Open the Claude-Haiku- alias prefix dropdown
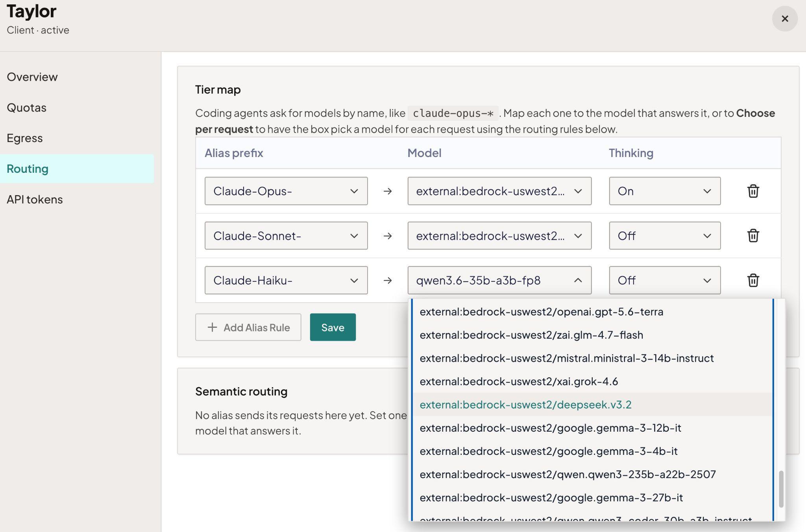This screenshot has width=806, height=532. (286, 280)
